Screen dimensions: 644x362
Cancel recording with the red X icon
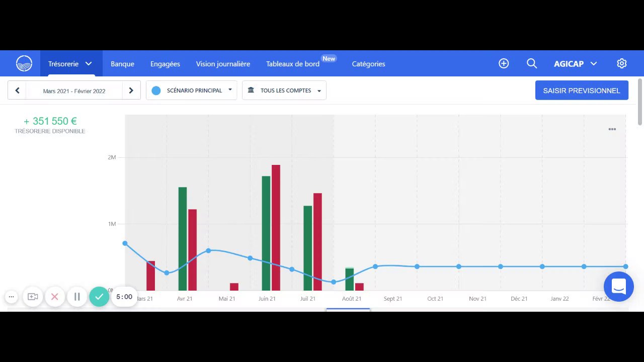tap(55, 297)
